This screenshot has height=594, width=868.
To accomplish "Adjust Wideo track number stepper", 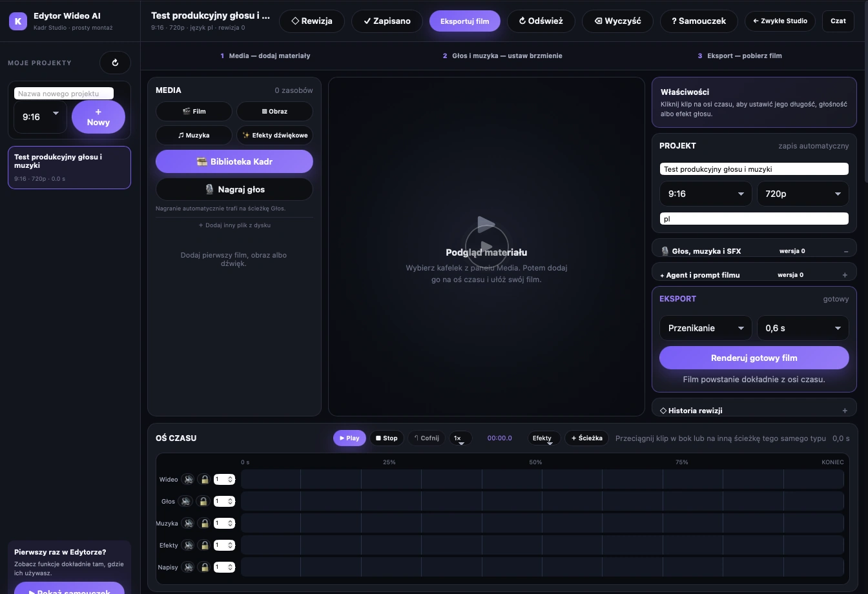I will (x=224, y=480).
